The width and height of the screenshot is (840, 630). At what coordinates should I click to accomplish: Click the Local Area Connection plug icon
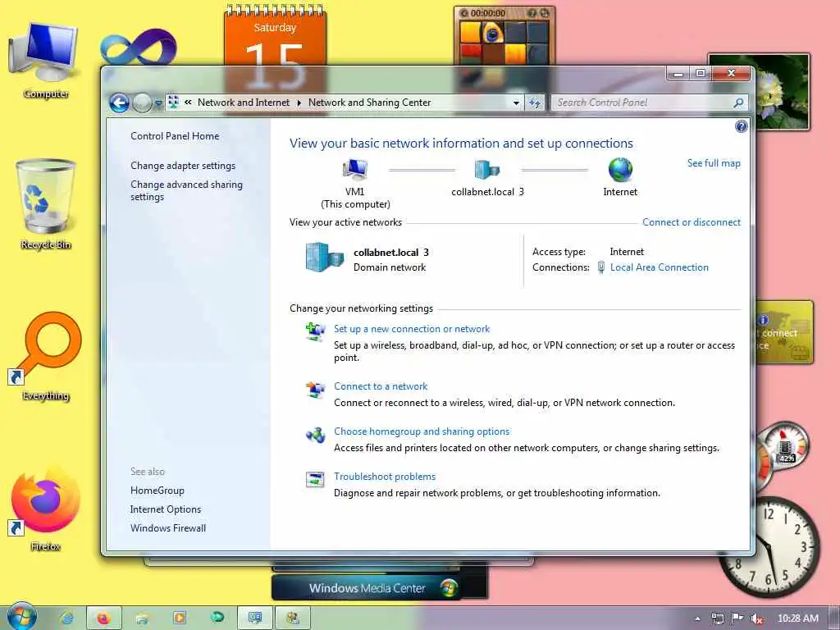(601, 267)
